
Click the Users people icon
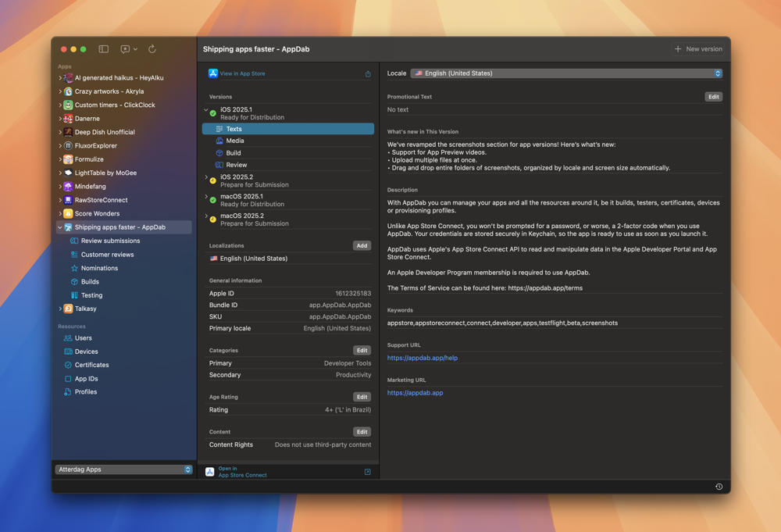pyautogui.click(x=68, y=337)
